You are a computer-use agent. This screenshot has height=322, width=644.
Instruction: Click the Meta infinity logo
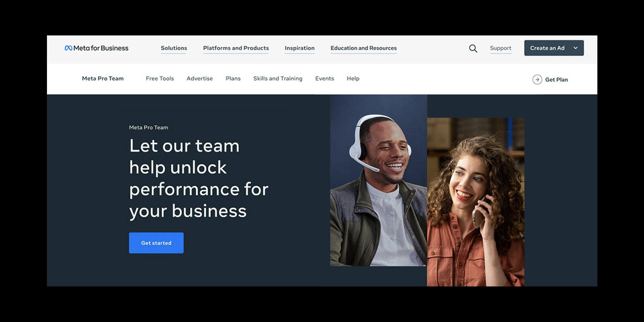click(x=68, y=48)
